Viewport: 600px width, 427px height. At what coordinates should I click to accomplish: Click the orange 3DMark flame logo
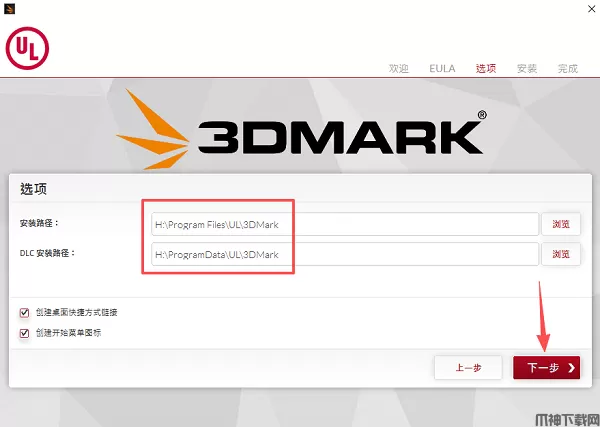point(153,129)
